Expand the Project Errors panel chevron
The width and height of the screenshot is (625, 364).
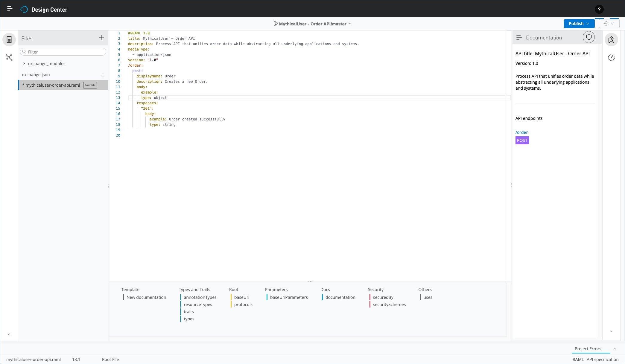pos(615,349)
